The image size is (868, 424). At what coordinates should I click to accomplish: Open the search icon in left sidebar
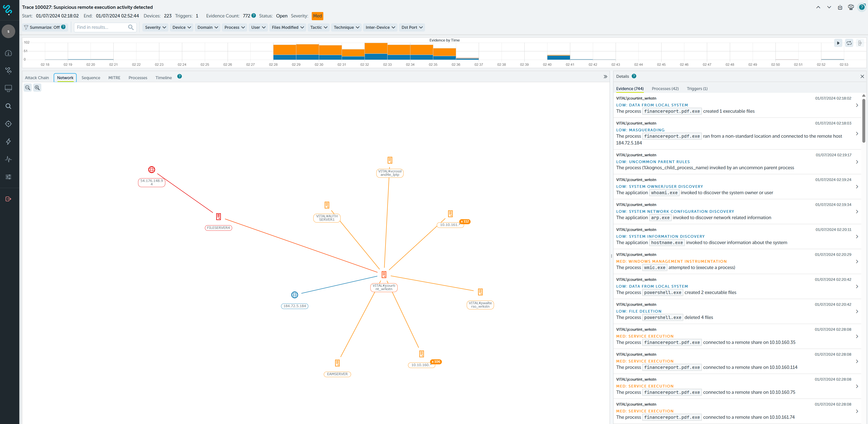pos(8,106)
